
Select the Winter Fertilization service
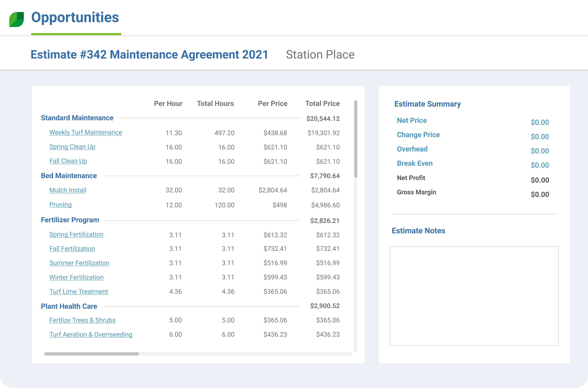pyautogui.click(x=76, y=277)
